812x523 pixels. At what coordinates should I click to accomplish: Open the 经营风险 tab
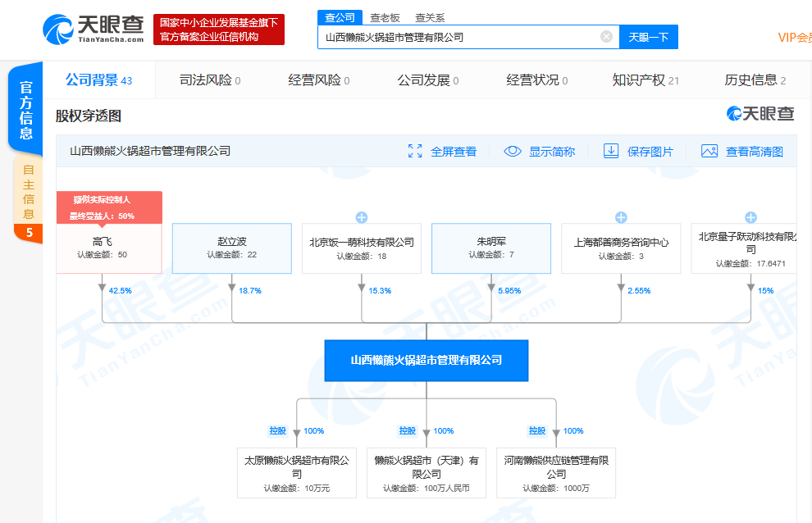319,80
